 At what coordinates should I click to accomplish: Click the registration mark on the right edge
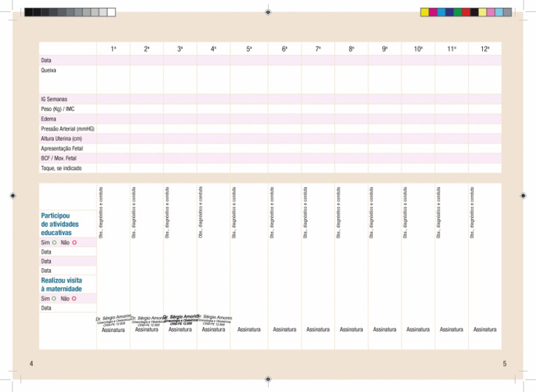523,196
